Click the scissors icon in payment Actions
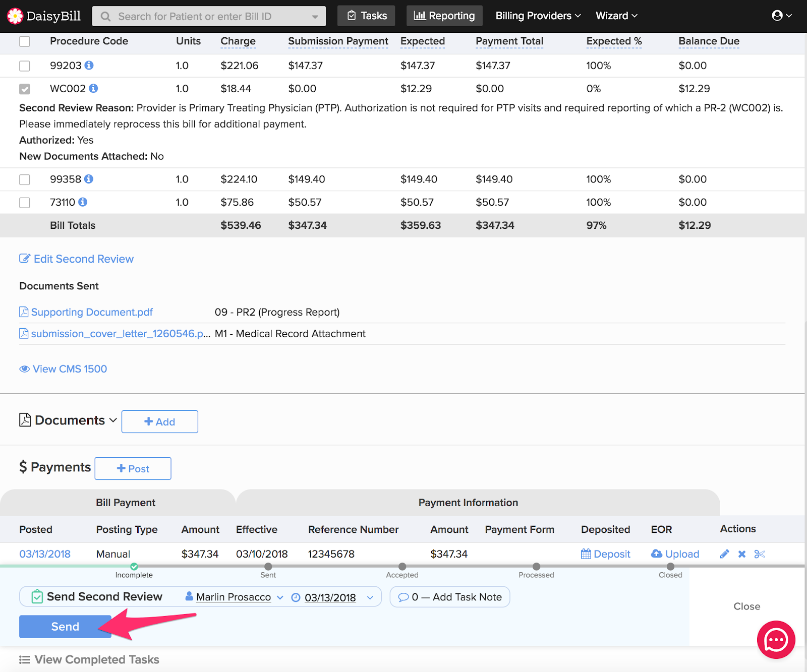This screenshot has height=672, width=807. 760,554
